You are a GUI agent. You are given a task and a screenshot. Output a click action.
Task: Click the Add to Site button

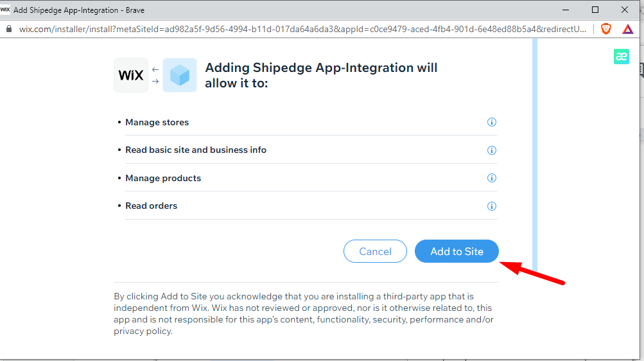click(457, 251)
